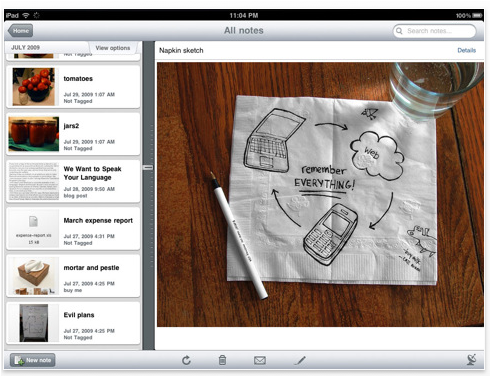Tap the trash delete icon
This screenshot has height=377, width=491.
click(222, 360)
